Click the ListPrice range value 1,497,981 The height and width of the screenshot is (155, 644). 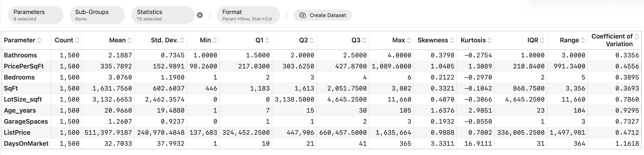click(567, 133)
